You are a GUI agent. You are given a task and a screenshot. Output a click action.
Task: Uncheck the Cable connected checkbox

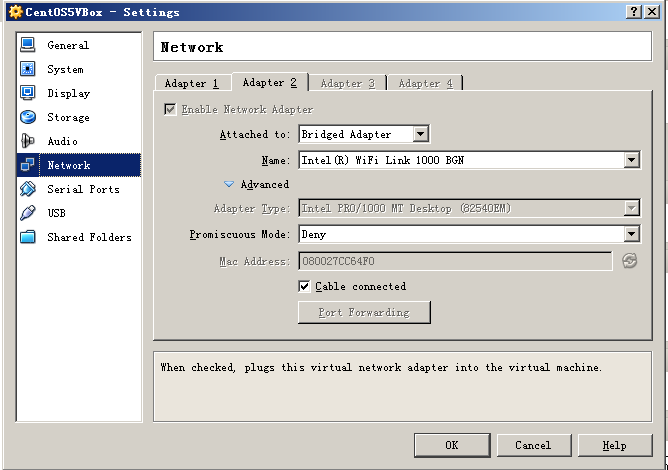click(x=304, y=286)
